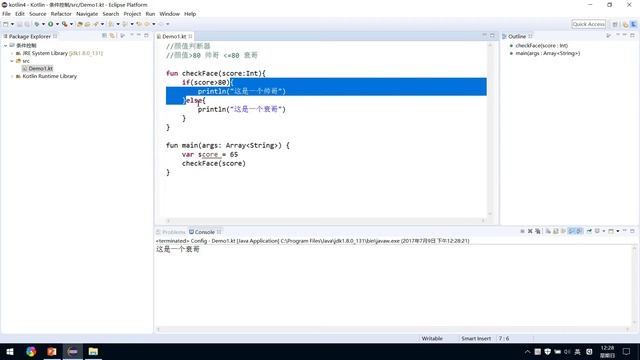Open the Source menu
This screenshot has width=640, height=360.
(x=38, y=14)
